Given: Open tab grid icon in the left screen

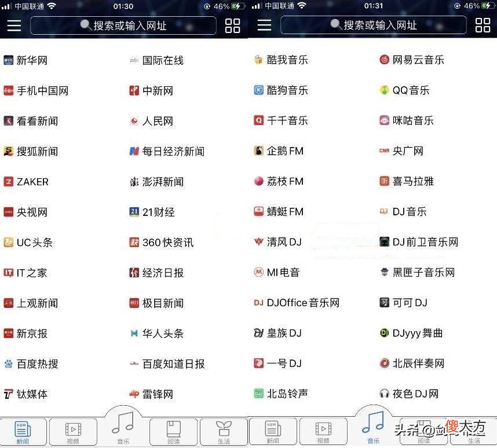Looking at the screenshot, I should pyautogui.click(x=232, y=25).
